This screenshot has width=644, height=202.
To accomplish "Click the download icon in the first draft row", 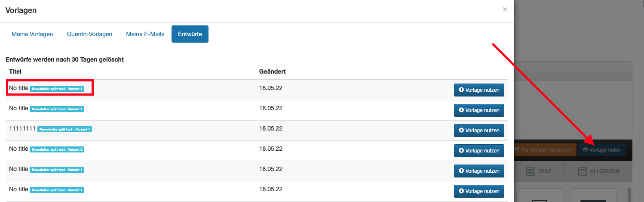I will (461, 90).
